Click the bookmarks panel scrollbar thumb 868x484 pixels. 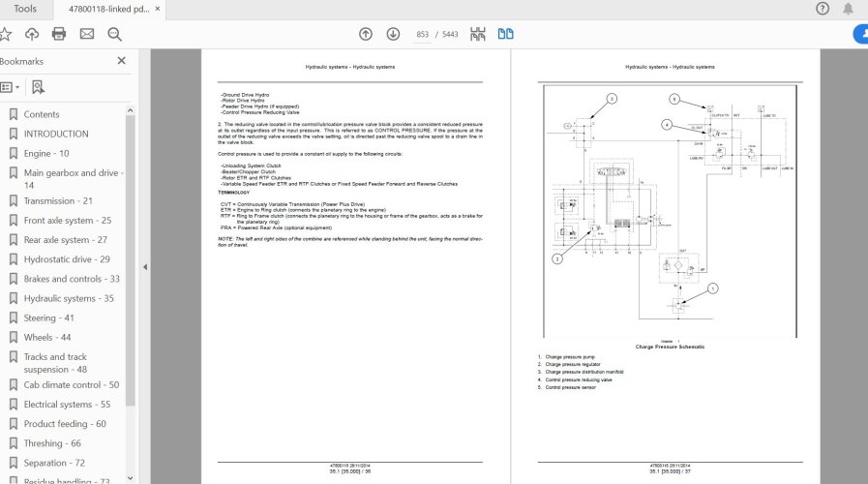coord(130,260)
